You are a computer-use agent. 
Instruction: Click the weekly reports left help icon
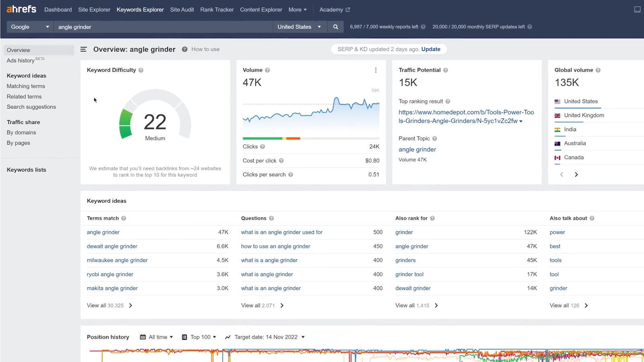[x=423, y=27]
